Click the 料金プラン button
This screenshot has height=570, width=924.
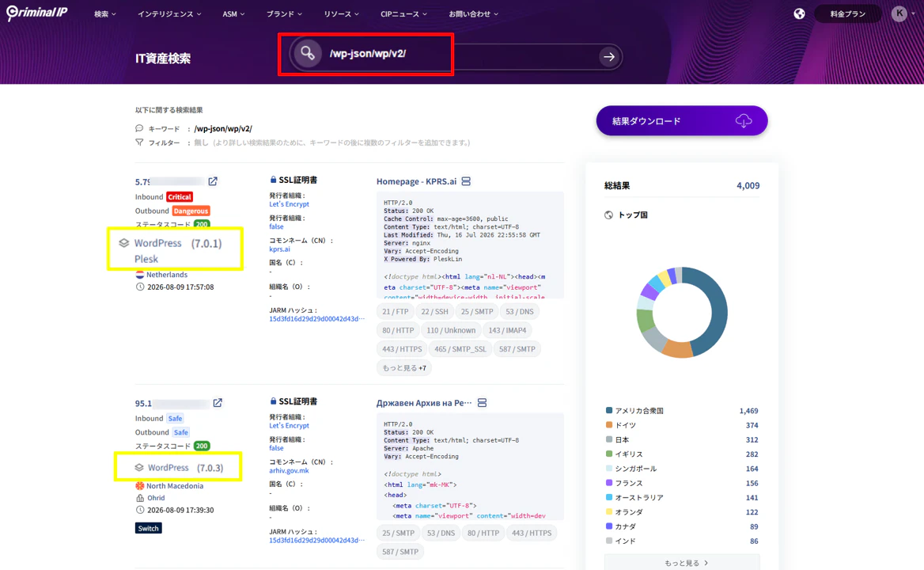coord(847,13)
